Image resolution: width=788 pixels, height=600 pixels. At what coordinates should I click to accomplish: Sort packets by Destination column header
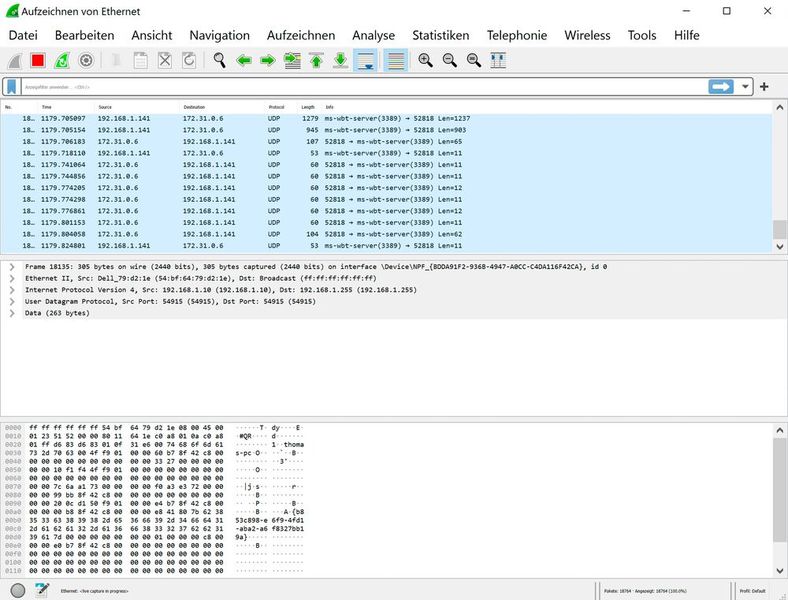coord(222,107)
